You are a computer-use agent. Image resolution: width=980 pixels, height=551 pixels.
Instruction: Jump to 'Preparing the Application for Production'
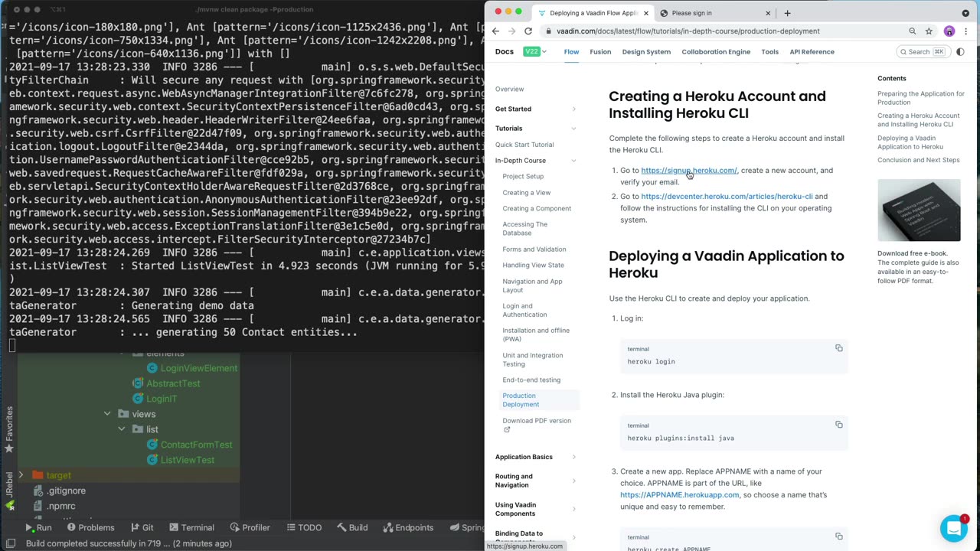click(921, 98)
